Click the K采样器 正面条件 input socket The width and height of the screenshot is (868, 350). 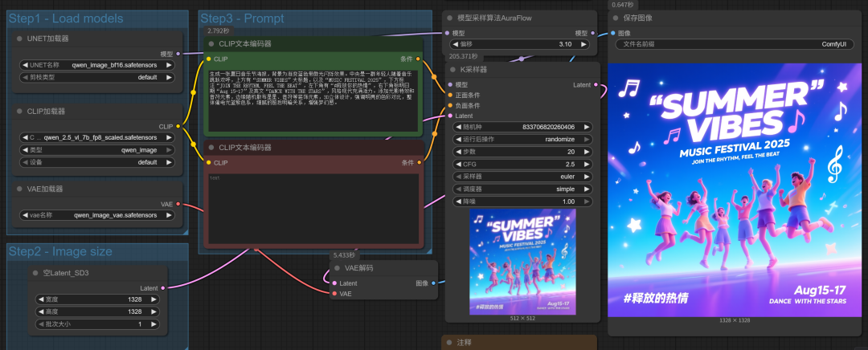pyautogui.click(x=450, y=95)
